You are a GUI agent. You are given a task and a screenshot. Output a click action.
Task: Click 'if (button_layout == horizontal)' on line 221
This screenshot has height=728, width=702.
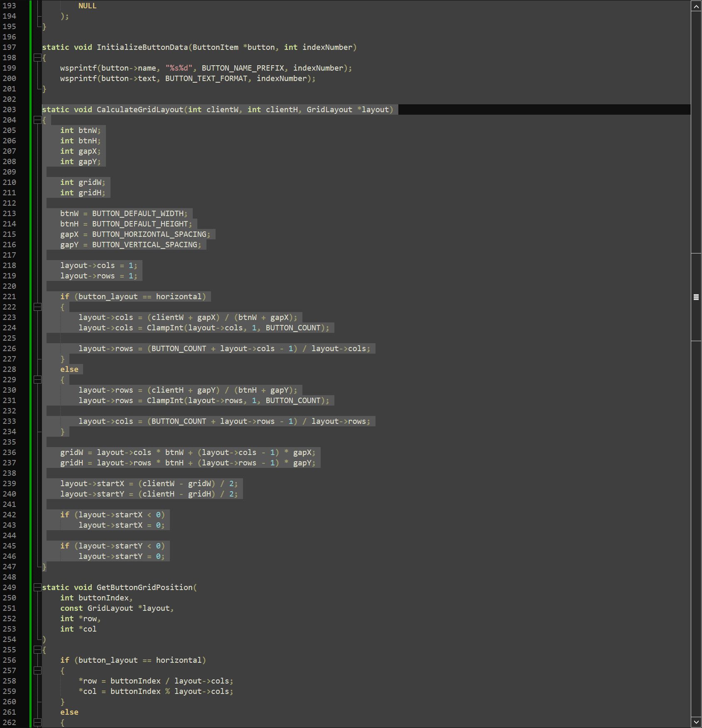133,297
